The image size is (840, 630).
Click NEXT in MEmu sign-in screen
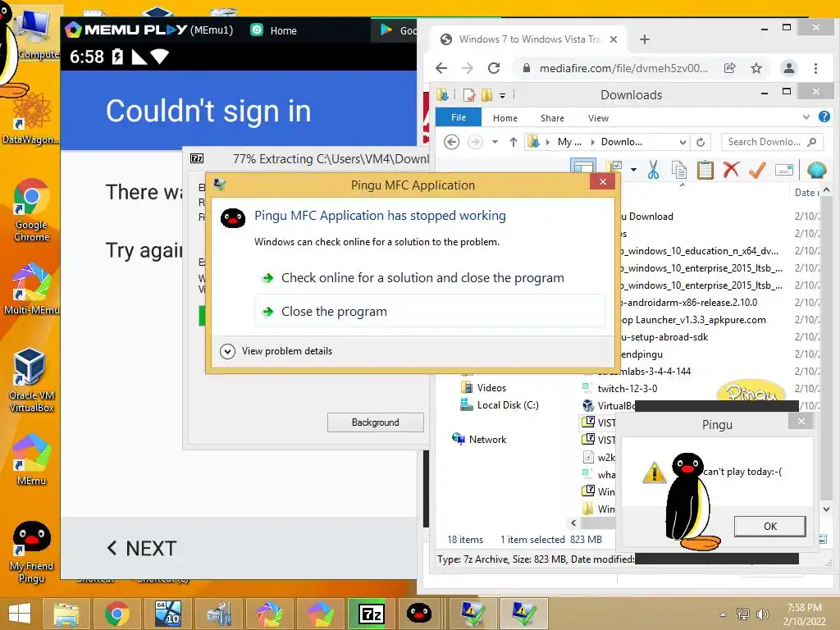[x=141, y=548]
